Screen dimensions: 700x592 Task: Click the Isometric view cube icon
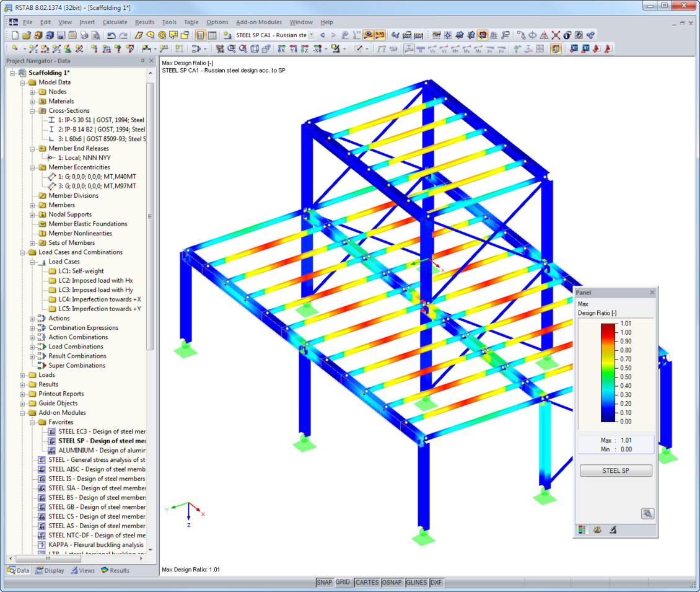tap(255, 49)
